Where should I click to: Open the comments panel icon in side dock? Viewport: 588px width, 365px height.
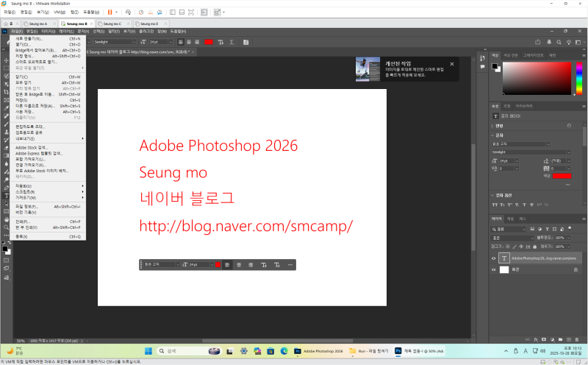(483, 67)
